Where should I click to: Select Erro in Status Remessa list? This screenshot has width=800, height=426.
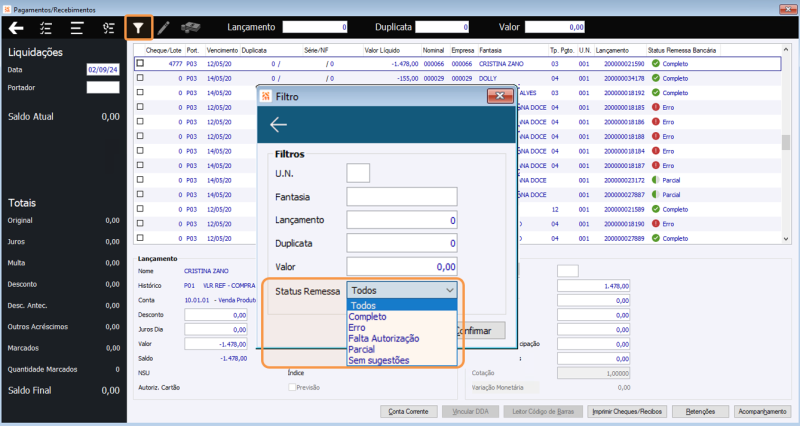(x=402, y=328)
